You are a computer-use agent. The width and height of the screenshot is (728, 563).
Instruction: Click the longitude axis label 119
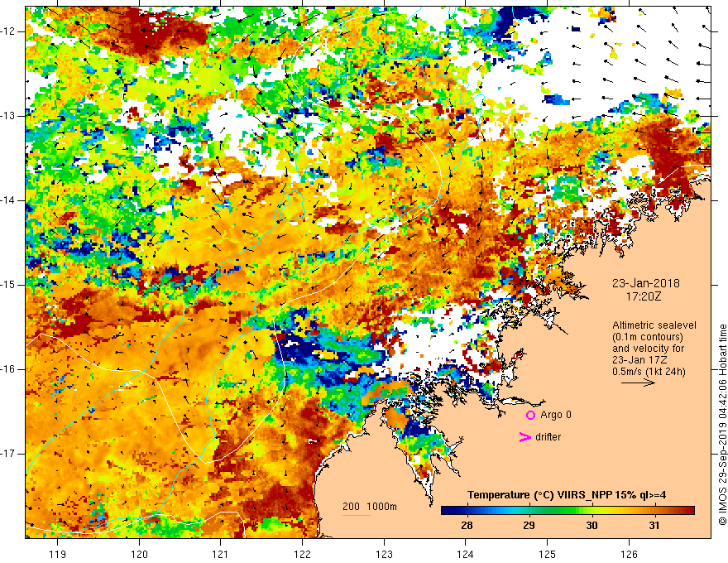click(58, 554)
